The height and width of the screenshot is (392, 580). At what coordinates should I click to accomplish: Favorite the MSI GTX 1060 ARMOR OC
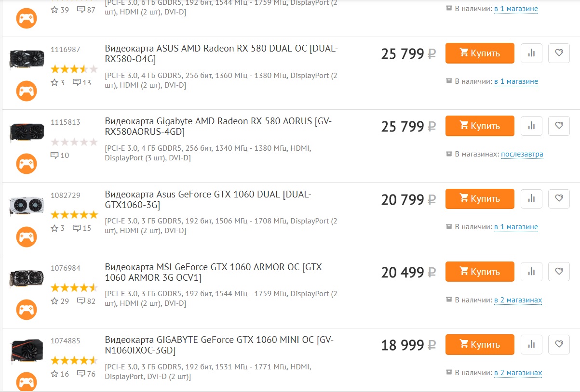click(x=559, y=272)
